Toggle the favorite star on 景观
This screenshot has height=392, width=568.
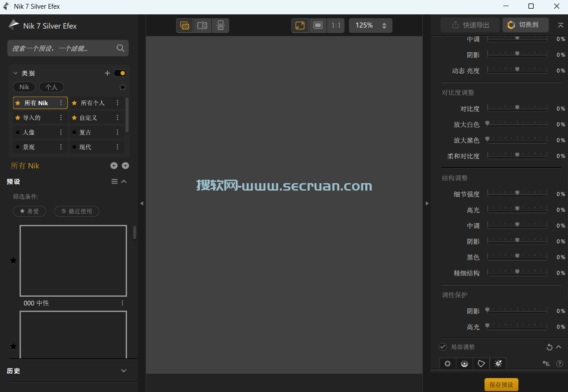click(18, 147)
